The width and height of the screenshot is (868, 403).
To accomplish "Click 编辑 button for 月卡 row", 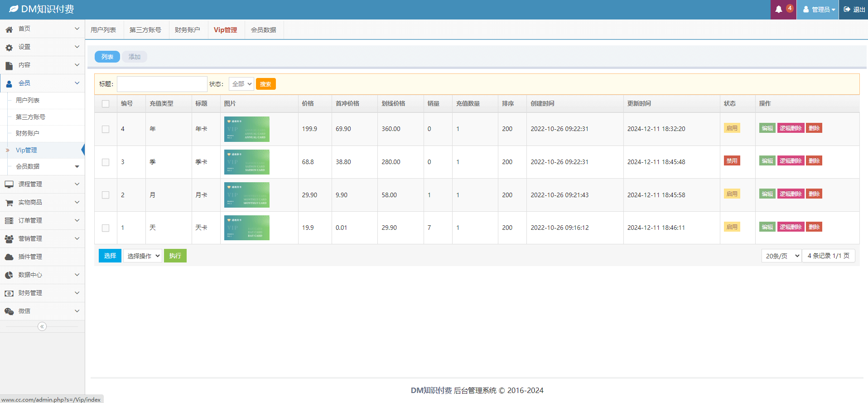I will (767, 194).
